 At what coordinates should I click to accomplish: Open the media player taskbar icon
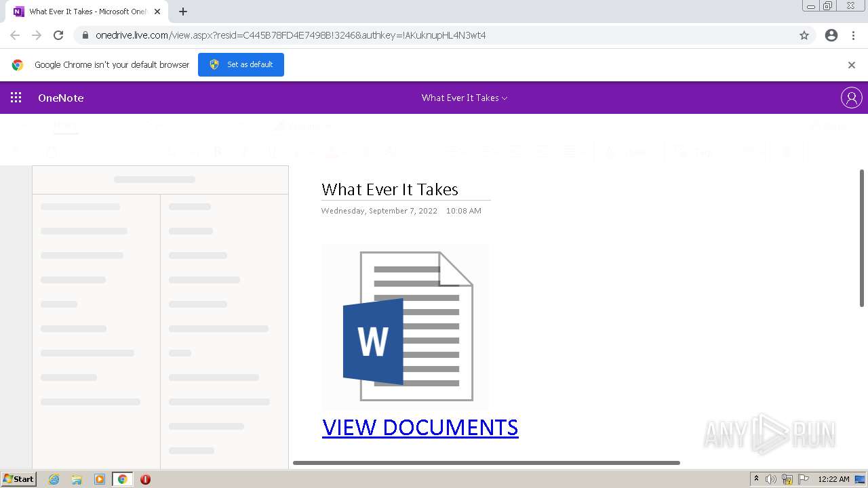click(x=100, y=479)
